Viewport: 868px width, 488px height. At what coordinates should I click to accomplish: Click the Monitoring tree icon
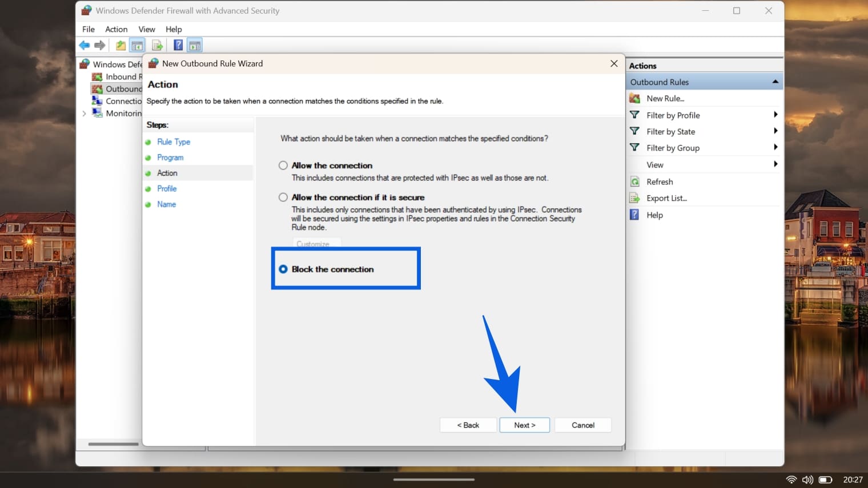[97, 113]
